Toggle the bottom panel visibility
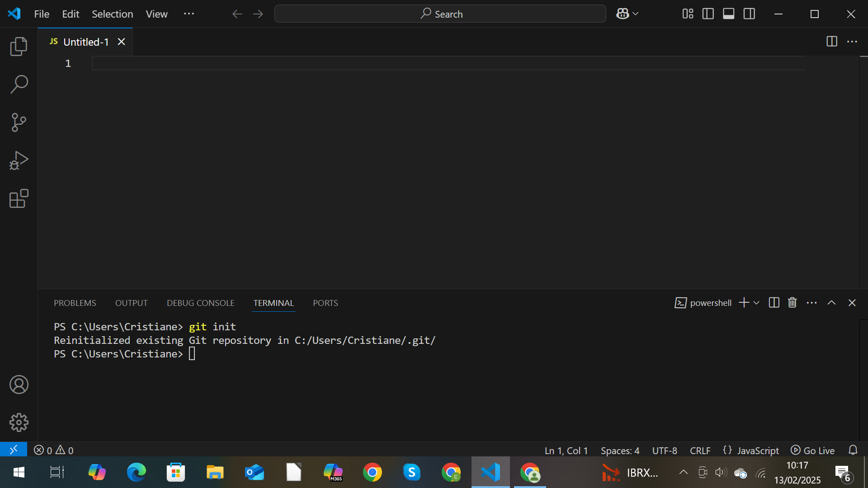The width and height of the screenshot is (868, 488). tap(728, 14)
